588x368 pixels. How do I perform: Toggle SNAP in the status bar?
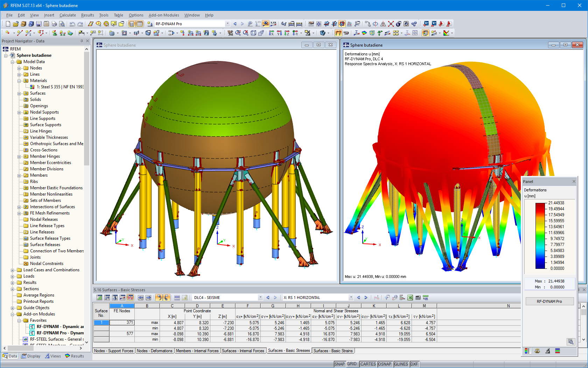click(x=339, y=364)
